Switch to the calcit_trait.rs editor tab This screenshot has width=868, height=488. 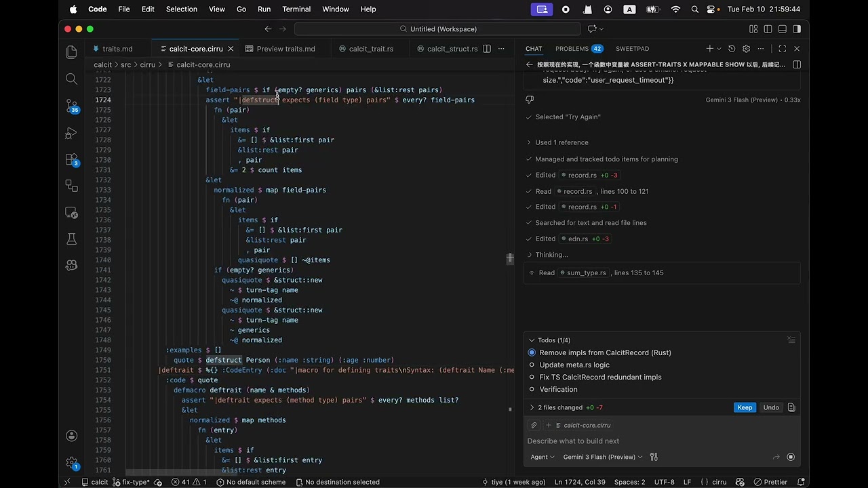[371, 49]
